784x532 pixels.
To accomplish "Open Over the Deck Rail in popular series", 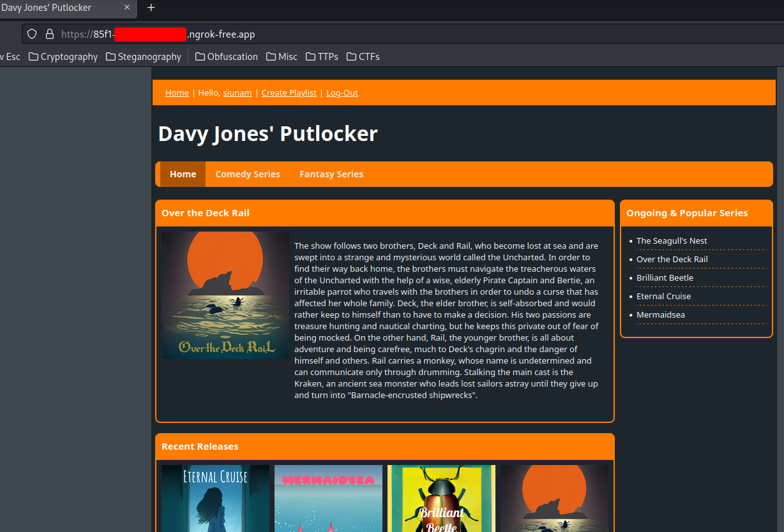I will tap(672, 259).
